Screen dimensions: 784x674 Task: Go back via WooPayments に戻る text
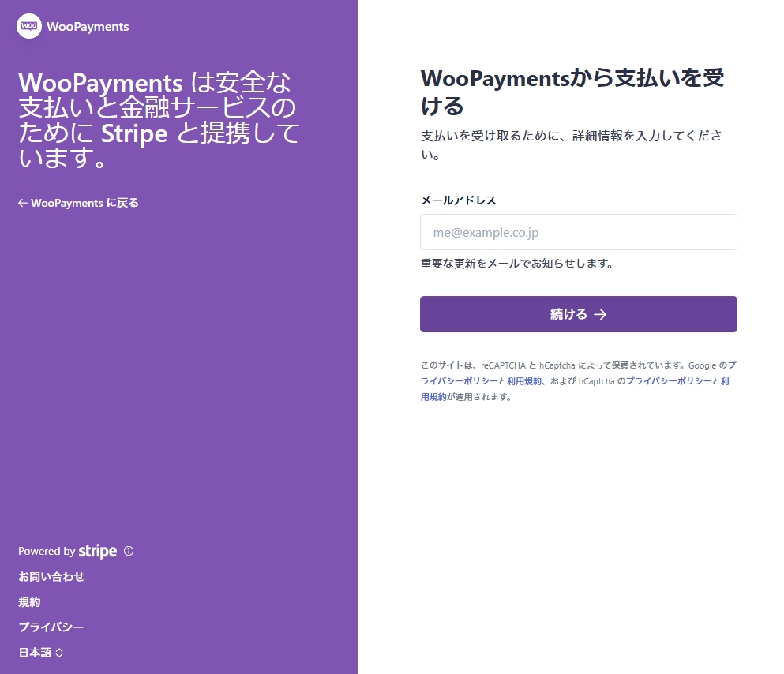pos(84,203)
